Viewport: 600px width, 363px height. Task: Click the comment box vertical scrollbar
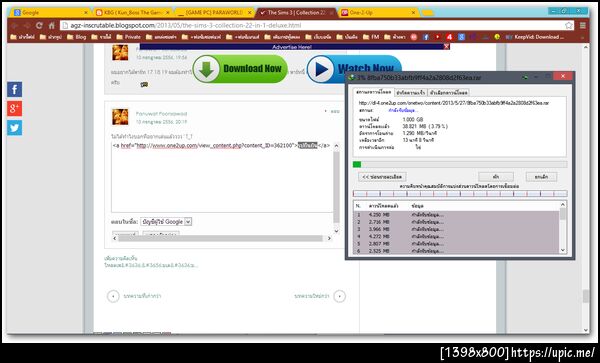pyautogui.click(x=336, y=187)
